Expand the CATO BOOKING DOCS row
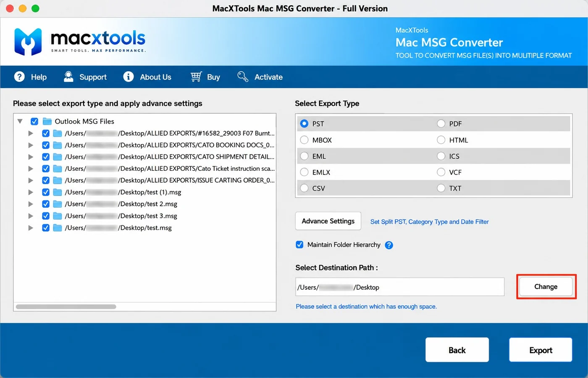588x378 pixels. click(x=31, y=145)
